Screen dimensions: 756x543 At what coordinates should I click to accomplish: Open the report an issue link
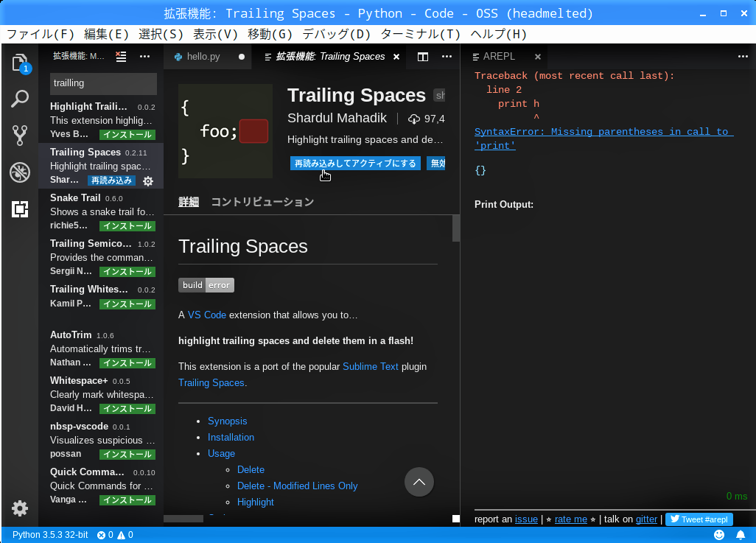tap(527, 519)
